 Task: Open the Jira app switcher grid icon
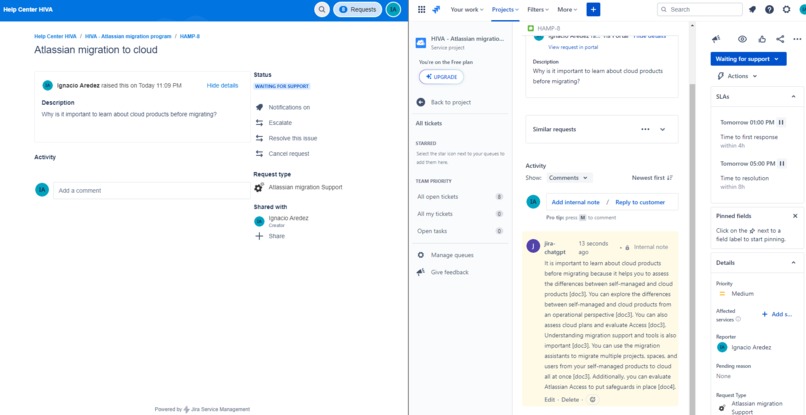point(422,9)
